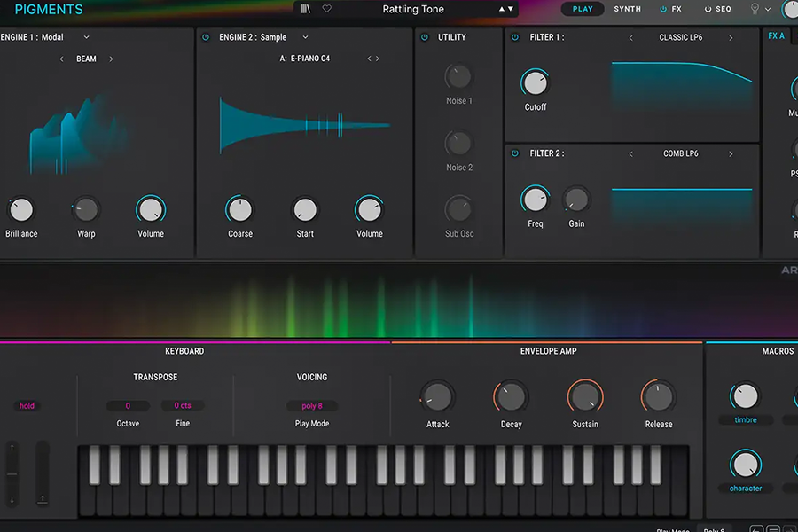This screenshot has height=532, width=798.
Task: Toggle Engine 2 power button
Action: pos(206,37)
